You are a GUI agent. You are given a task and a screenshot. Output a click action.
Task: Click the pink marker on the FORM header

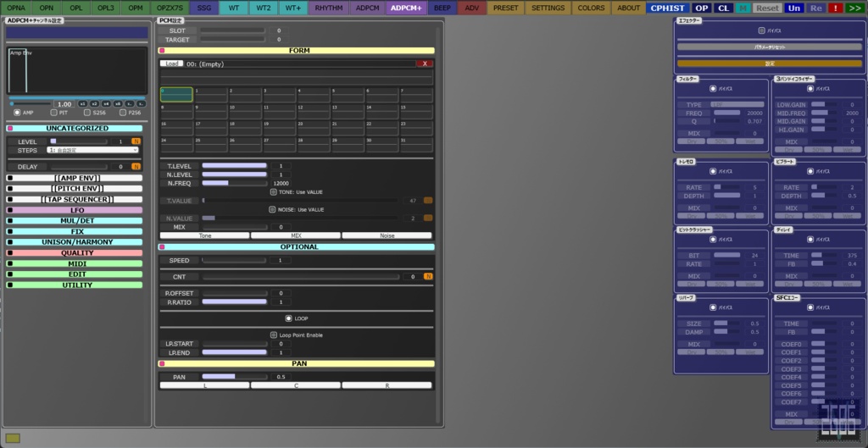coord(162,51)
